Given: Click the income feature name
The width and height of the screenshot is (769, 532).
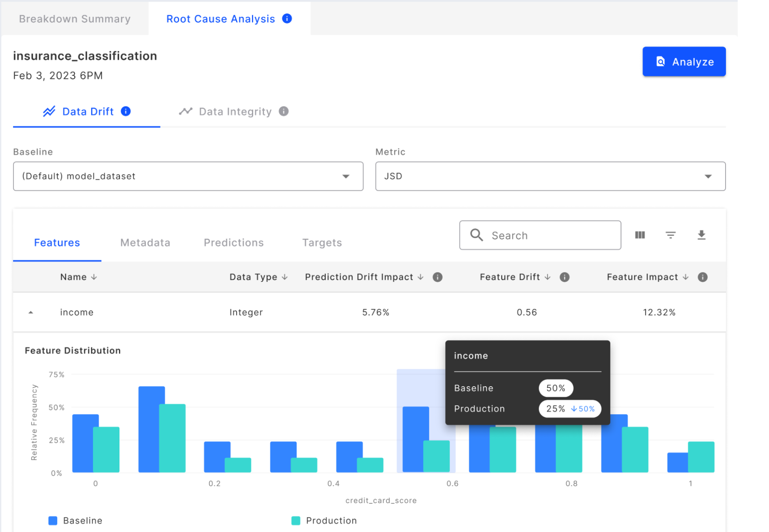Looking at the screenshot, I should [x=77, y=313].
